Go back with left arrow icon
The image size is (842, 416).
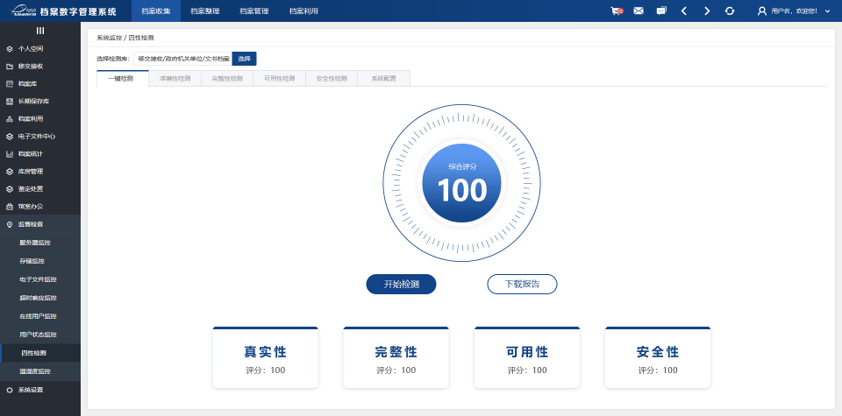684,11
